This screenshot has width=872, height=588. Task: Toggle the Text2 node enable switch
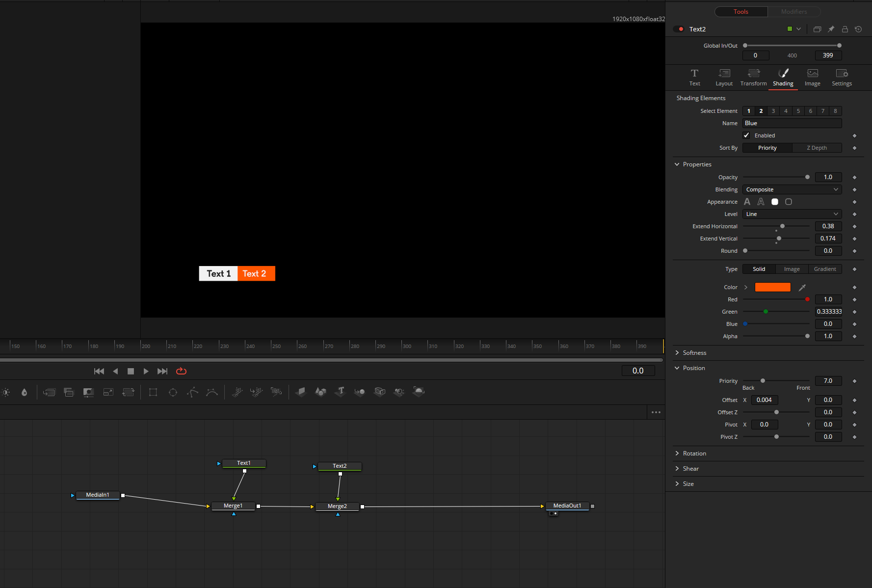[679, 29]
